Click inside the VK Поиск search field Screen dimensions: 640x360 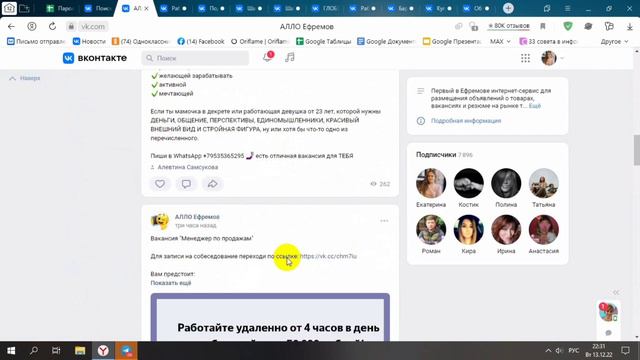(x=195, y=58)
